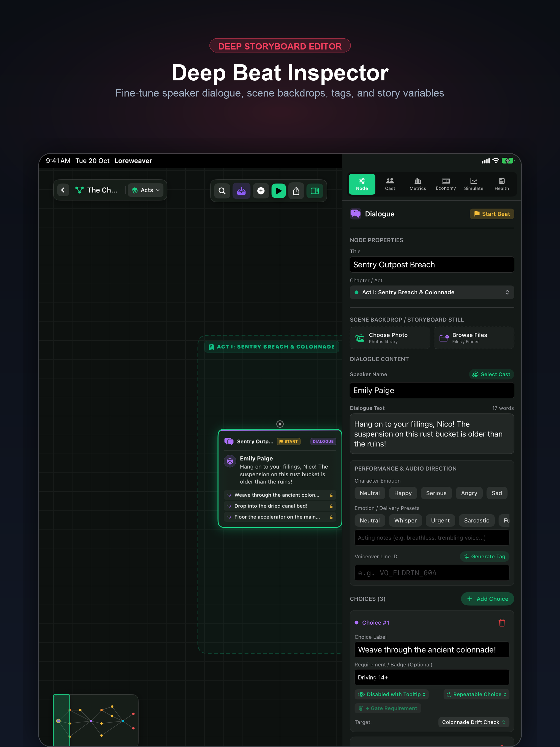Viewport: 560px width, 747px height.
Task: Delete Choice #1 with trash icon
Action: click(x=502, y=622)
